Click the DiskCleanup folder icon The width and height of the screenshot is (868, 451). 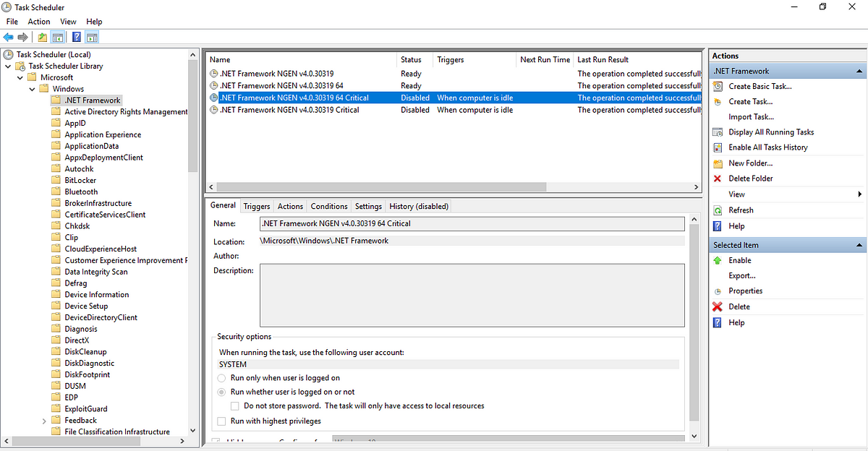click(x=56, y=352)
